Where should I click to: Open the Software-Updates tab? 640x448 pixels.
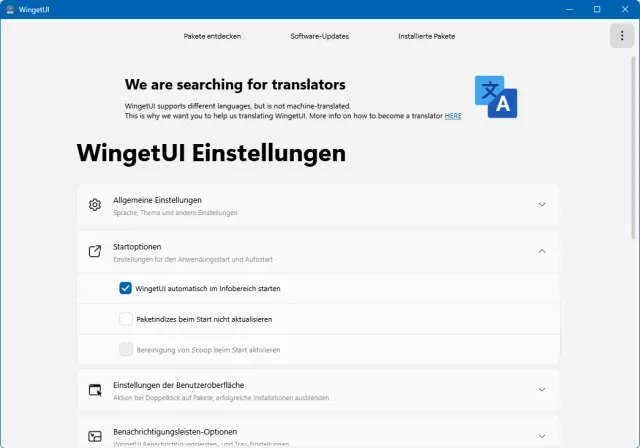(319, 36)
